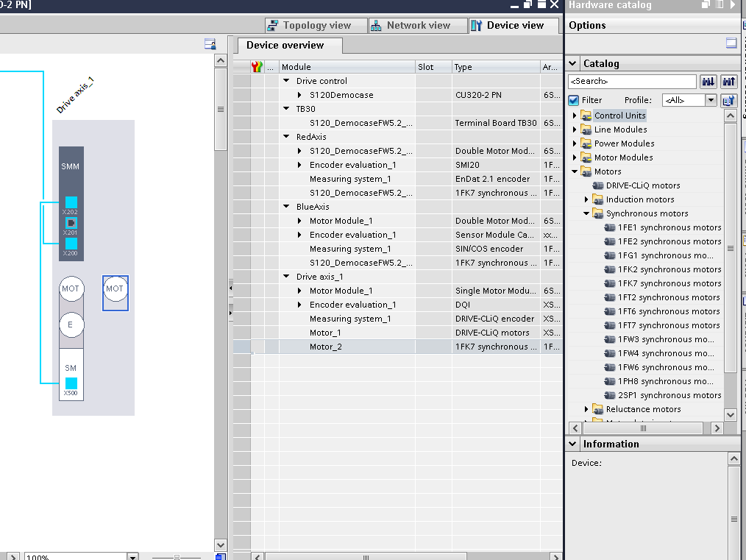Screen dimensions: 746x560
Task: Collapse the Synchronous motors tree node
Action: pos(586,213)
